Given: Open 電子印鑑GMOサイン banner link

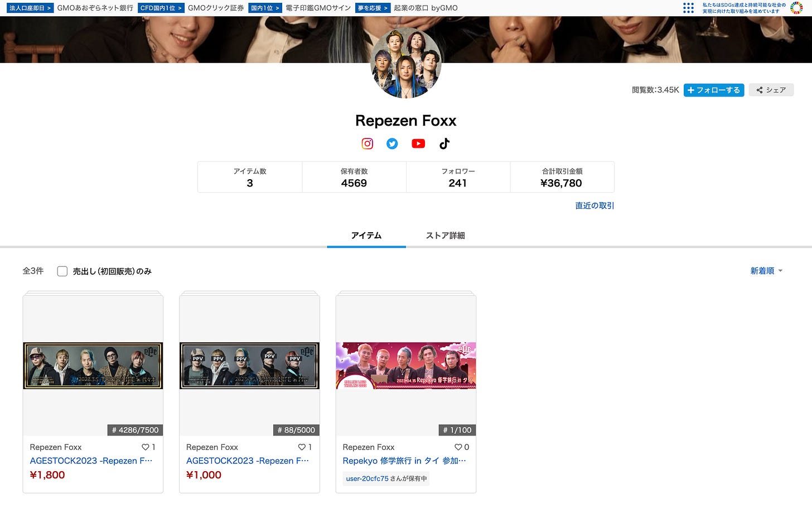Looking at the screenshot, I should (x=318, y=8).
